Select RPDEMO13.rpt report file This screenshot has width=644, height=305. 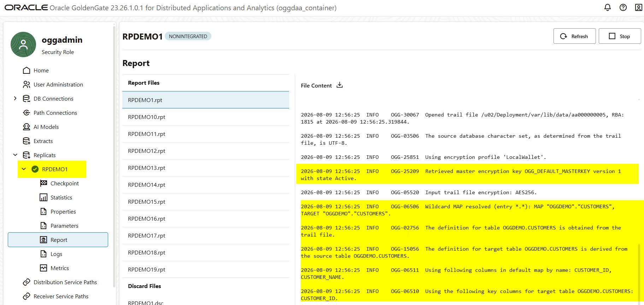(x=206, y=168)
